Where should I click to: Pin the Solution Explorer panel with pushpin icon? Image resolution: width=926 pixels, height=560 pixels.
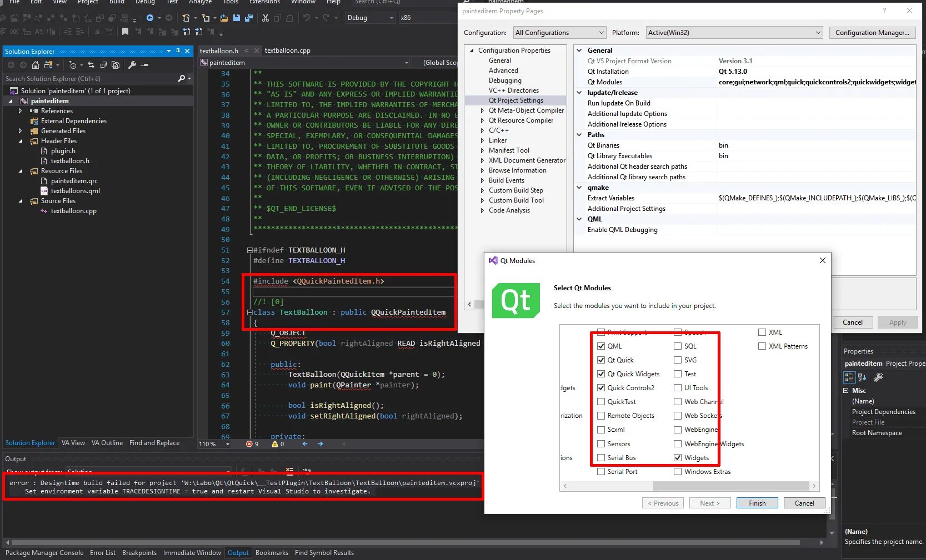[x=178, y=51]
